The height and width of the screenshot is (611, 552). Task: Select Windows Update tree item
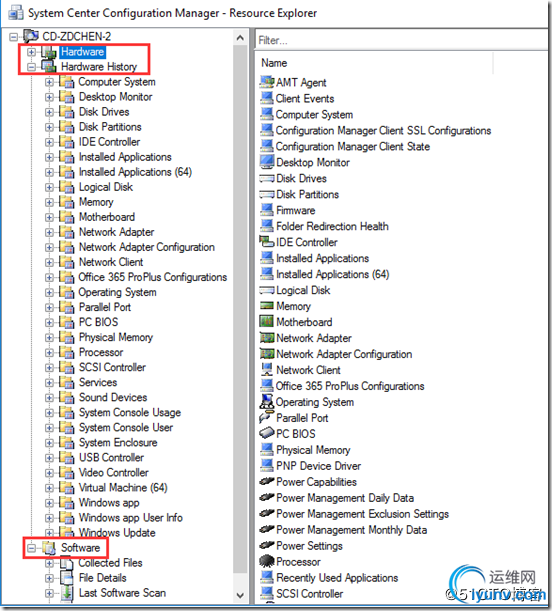pyautogui.click(x=117, y=533)
